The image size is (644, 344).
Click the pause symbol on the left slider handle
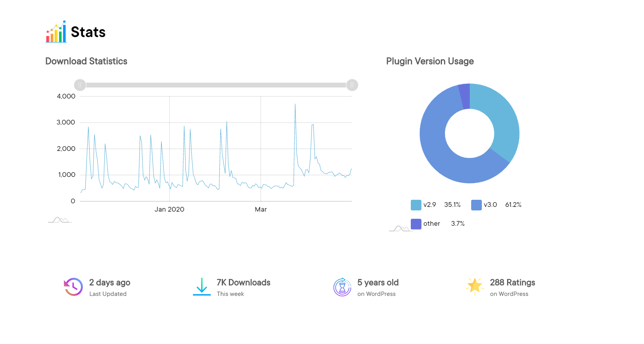[80, 85]
